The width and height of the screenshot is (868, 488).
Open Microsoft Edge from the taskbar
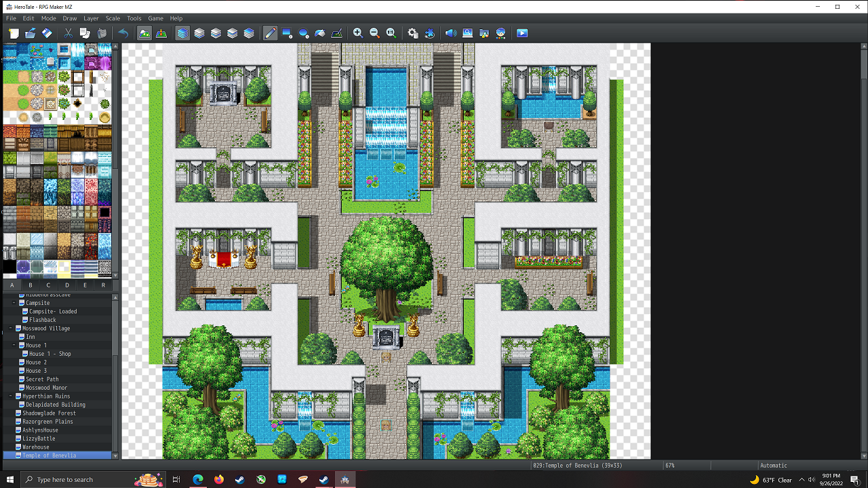[197, 480]
